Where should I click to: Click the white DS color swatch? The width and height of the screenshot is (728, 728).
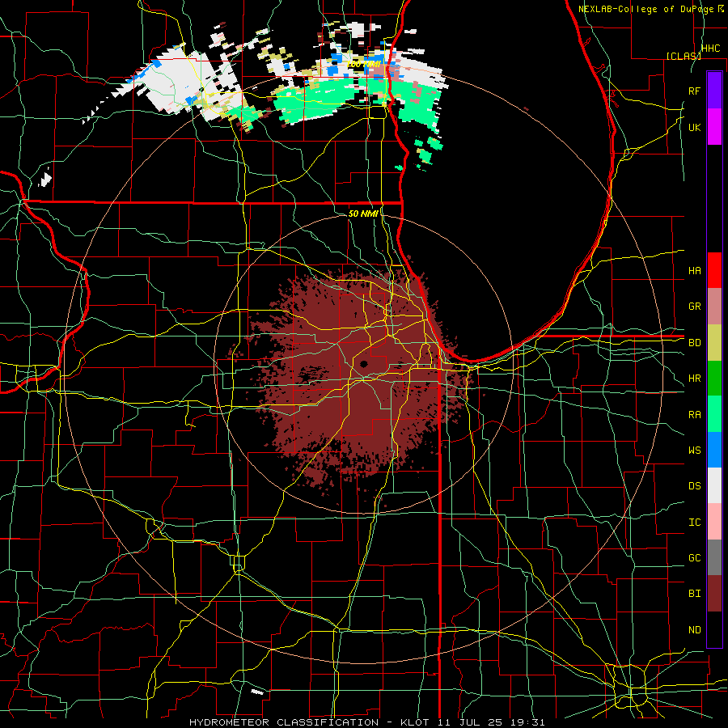(714, 485)
